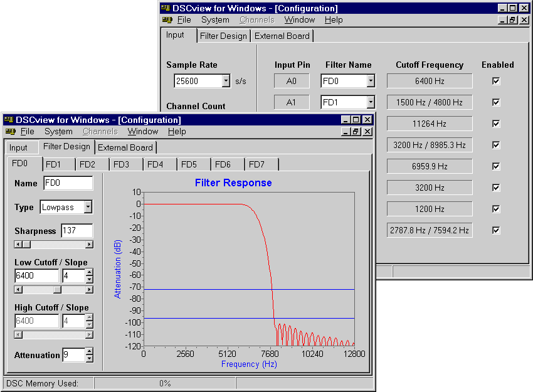Toggle Enabled checkbox for 3200 Hz row
This screenshot has width=533, height=392.
[x=496, y=188]
